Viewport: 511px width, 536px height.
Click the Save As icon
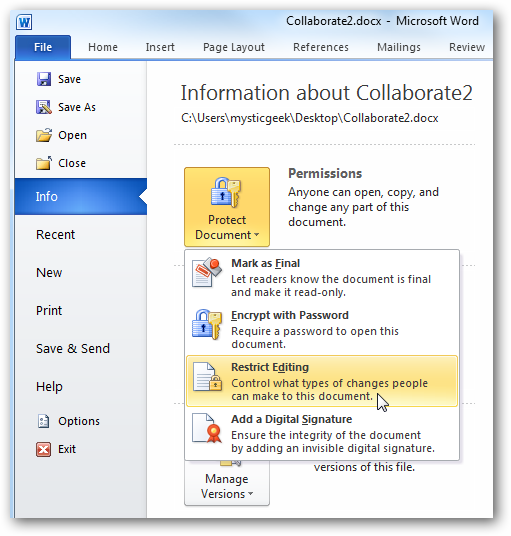tap(44, 107)
